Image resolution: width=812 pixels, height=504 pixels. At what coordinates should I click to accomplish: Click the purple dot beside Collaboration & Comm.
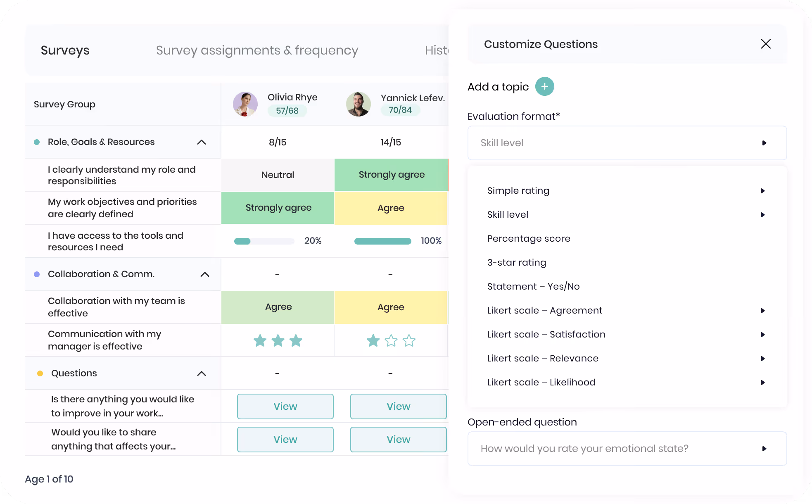click(37, 274)
